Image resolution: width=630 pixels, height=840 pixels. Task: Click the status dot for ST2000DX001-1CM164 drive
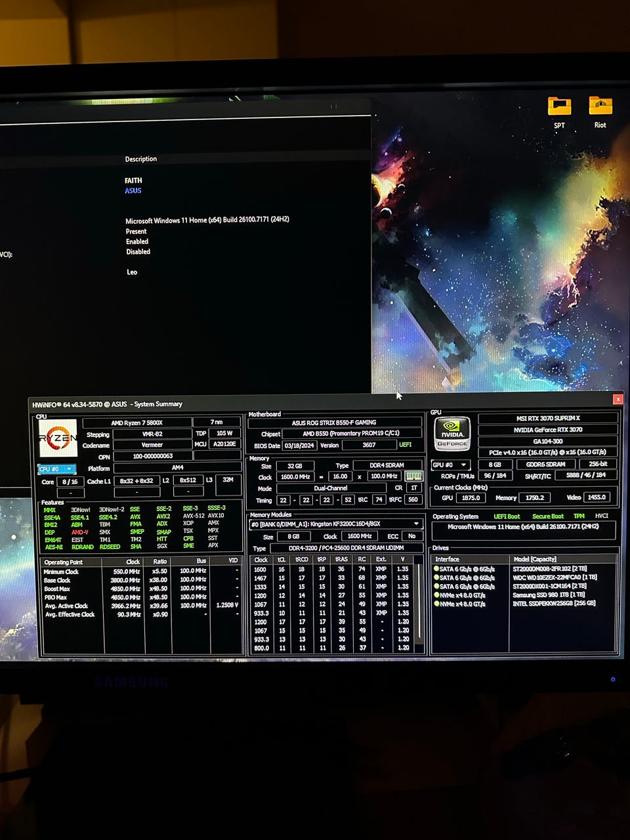tap(436, 586)
